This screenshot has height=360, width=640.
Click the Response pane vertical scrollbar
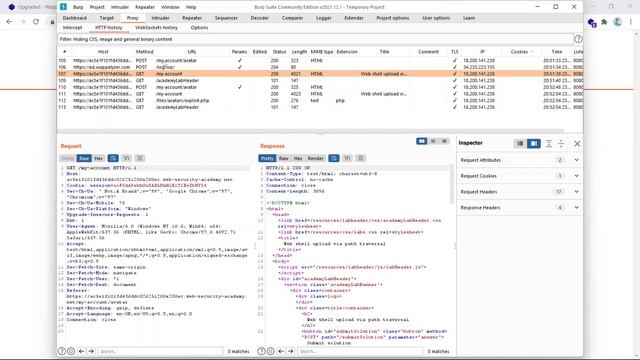tap(451, 184)
